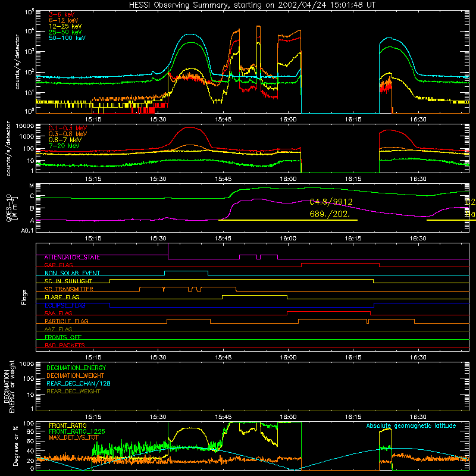Select the NON_SOLAR_EVENT flag label

coord(72,273)
